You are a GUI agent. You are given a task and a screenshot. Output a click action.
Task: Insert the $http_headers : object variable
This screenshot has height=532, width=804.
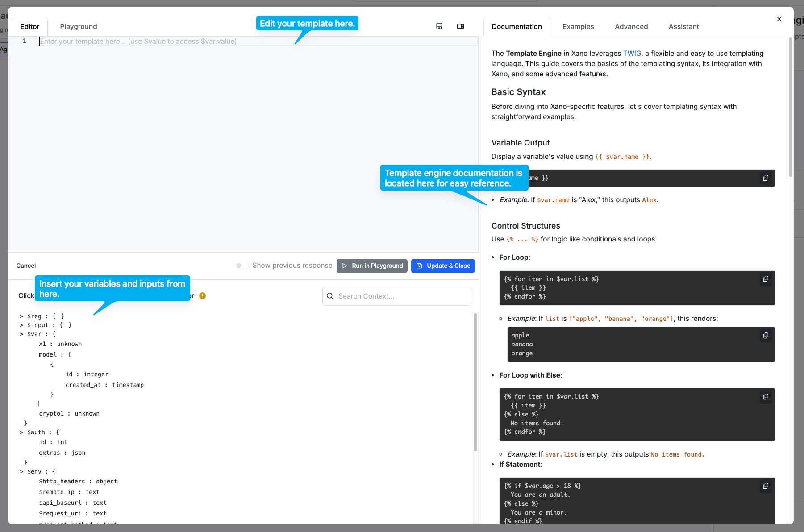click(78, 481)
